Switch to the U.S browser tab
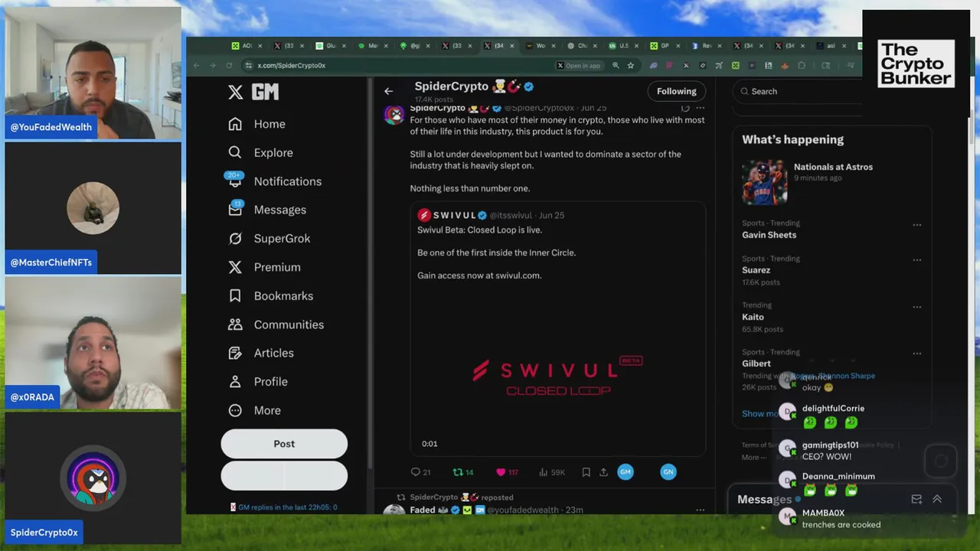 click(x=623, y=46)
